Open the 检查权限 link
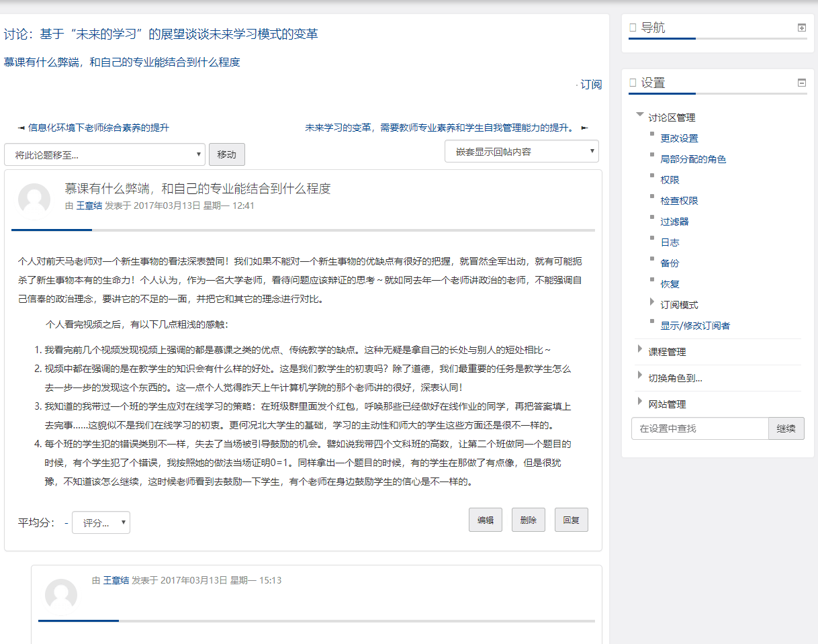This screenshot has height=644, width=818. coord(679,201)
